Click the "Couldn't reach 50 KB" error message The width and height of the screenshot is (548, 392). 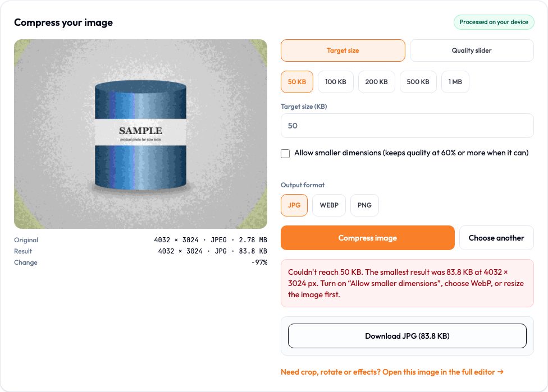407,283
